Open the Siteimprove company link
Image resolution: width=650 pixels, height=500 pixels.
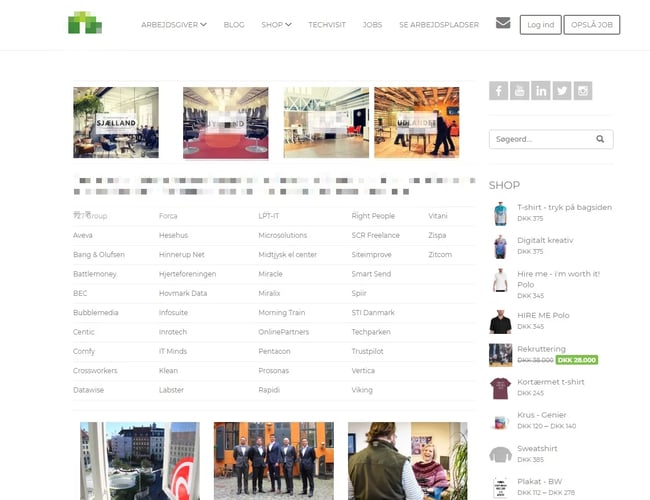tap(371, 255)
